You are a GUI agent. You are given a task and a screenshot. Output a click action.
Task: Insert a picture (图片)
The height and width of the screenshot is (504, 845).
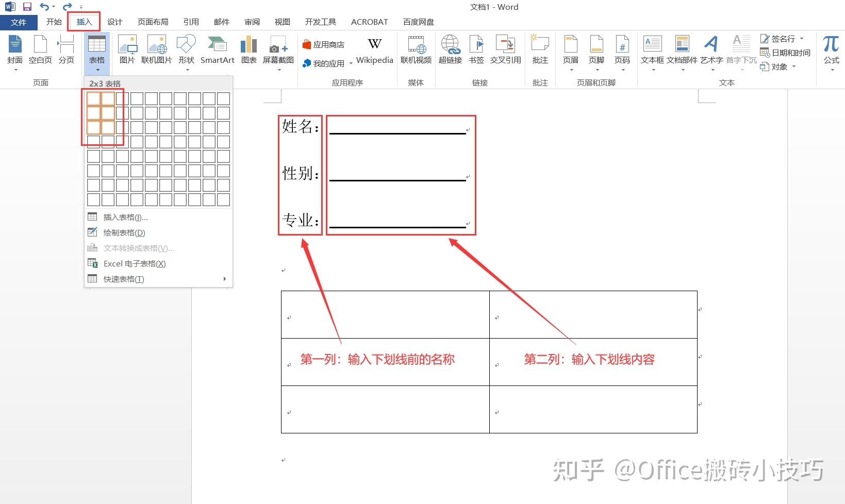(127, 51)
